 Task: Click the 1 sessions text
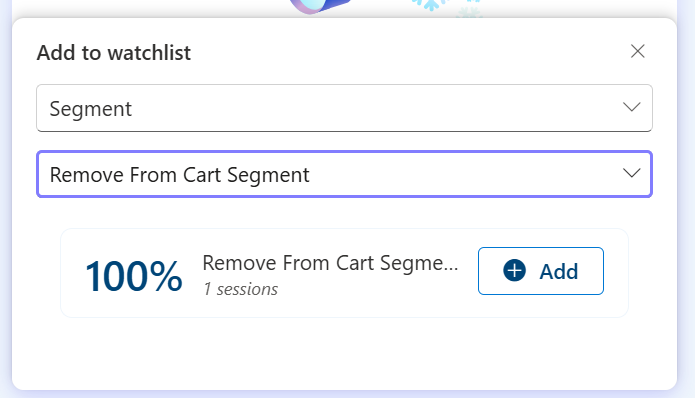[241, 289]
